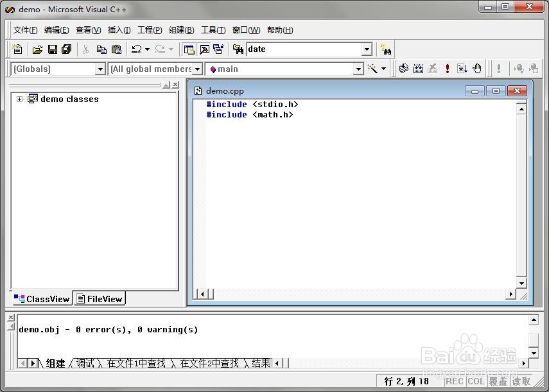Click the Build icon
This screenshot has width=549, height=392.
(418, 69)
